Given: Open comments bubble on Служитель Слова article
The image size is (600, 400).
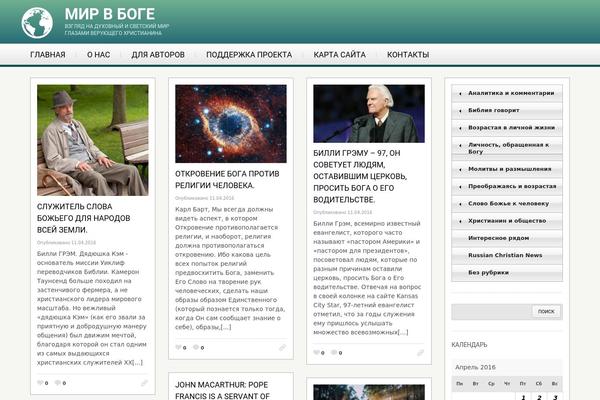Looking at the screenshot, I should 58,383.
